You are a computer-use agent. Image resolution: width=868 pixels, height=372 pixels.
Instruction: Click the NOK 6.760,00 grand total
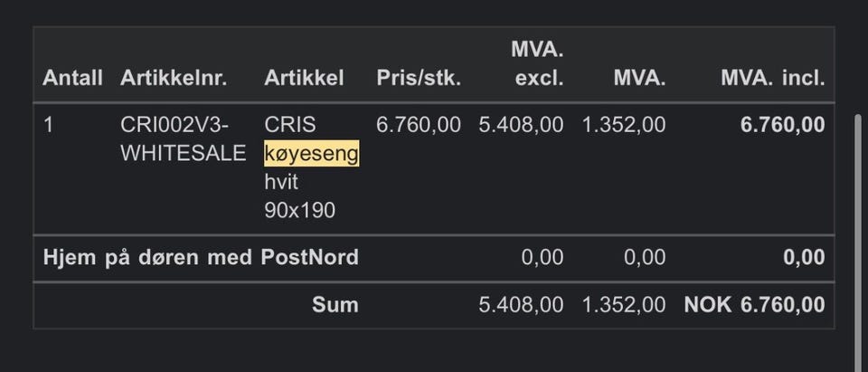click(x=754, y=305)
